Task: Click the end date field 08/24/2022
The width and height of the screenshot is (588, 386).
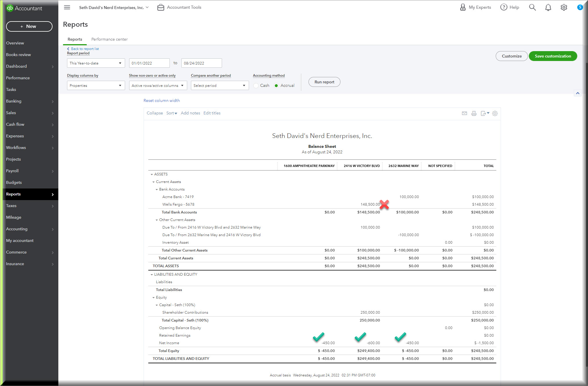Action: (201, 63)
